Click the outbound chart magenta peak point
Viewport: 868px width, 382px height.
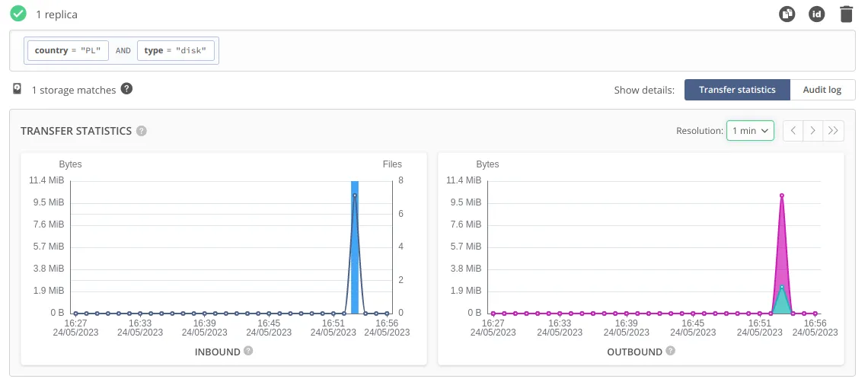pyautogui.click(x=781, y=196)
